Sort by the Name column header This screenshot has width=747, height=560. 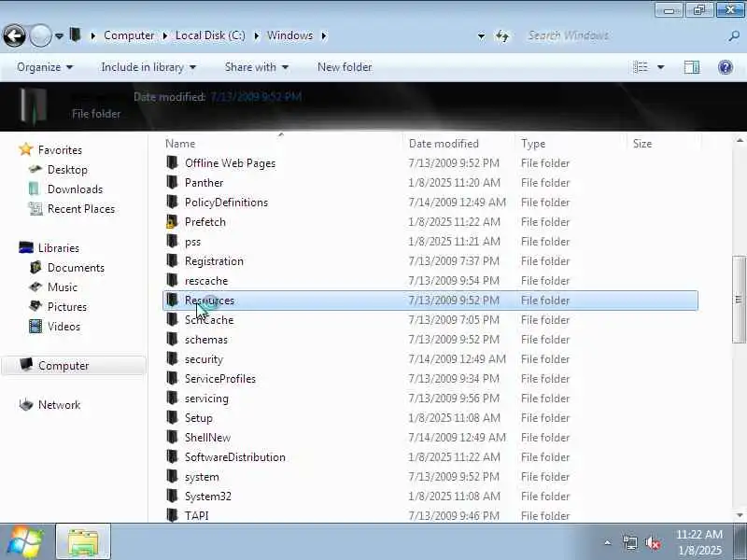coord(283,144)
